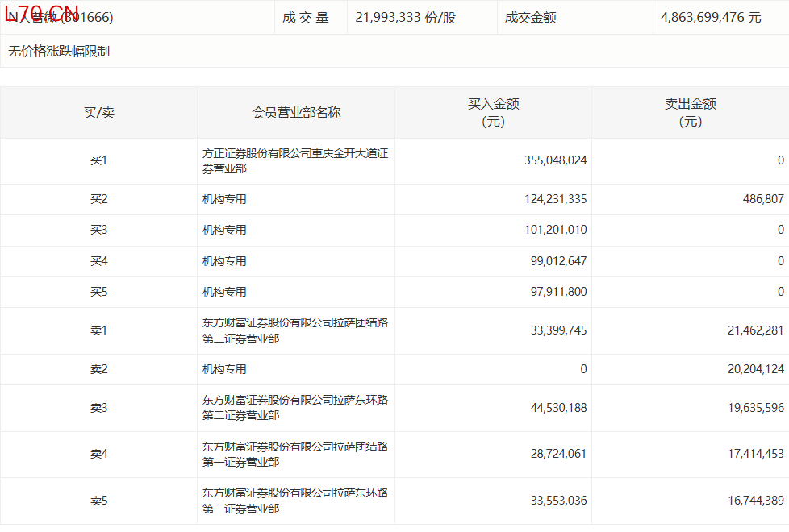Click 东方财富证券 name in the 卖1 row
This screenshot has width=789, height=532.
pos(295,330)
